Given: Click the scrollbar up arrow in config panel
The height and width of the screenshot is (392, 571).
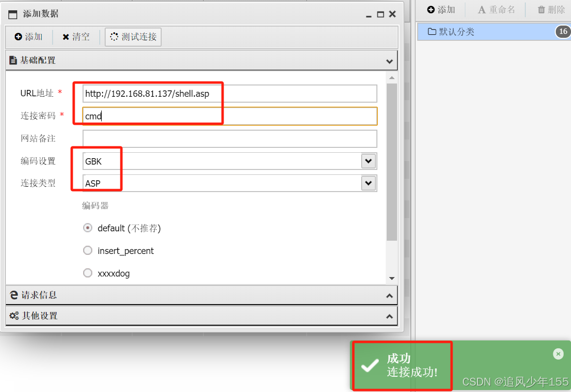Looking at the screenshot, I should coord(392,78).
